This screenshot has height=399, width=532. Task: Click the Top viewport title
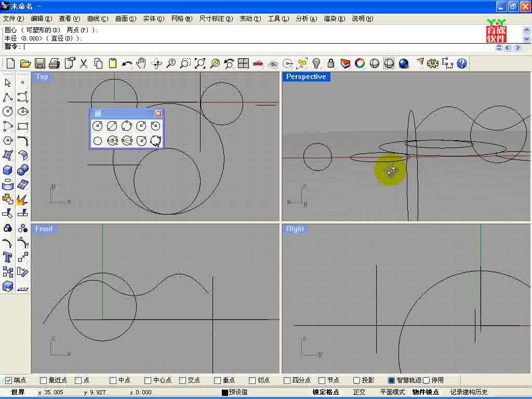42,77
